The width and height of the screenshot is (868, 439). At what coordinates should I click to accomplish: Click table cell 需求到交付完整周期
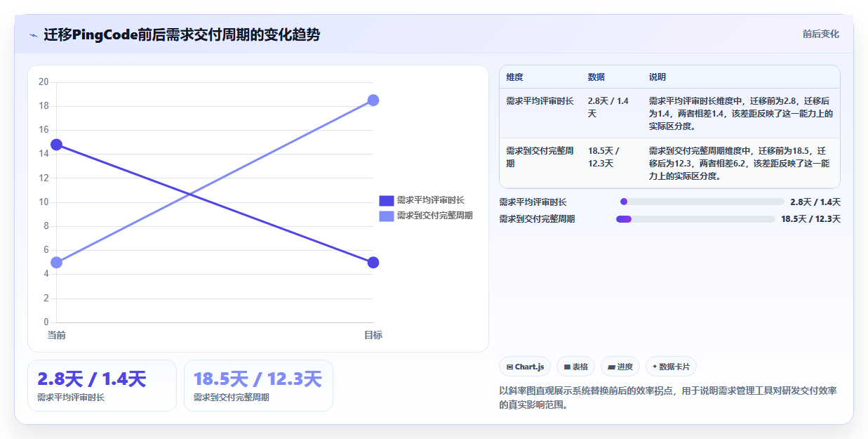point(540,157)
